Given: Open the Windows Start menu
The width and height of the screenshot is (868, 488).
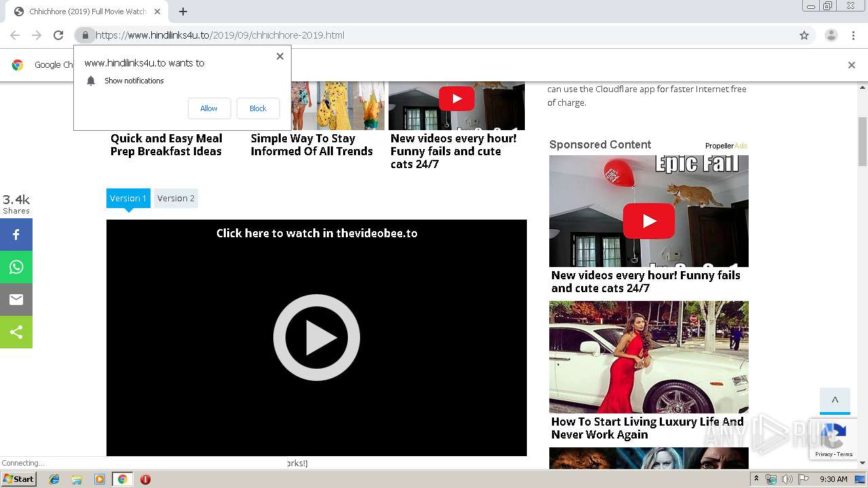Looking at the screenshot, I should (x=18, y=479).
